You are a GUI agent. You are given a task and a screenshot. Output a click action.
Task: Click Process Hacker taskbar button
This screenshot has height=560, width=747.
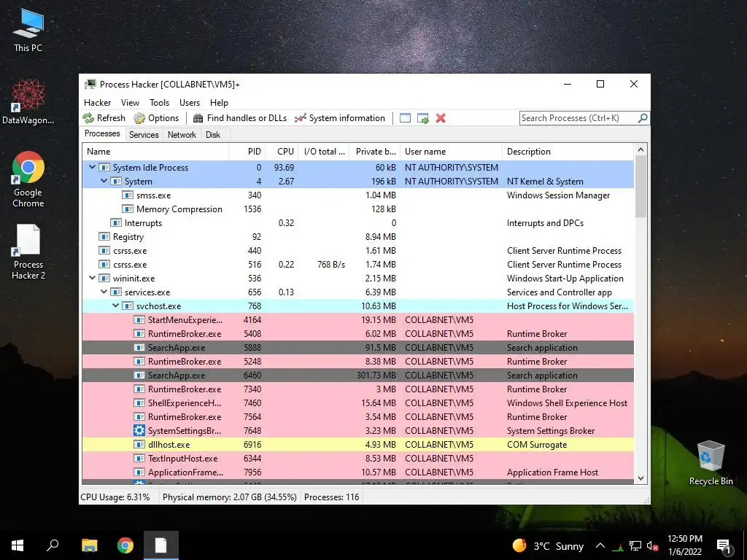[161, 545]
